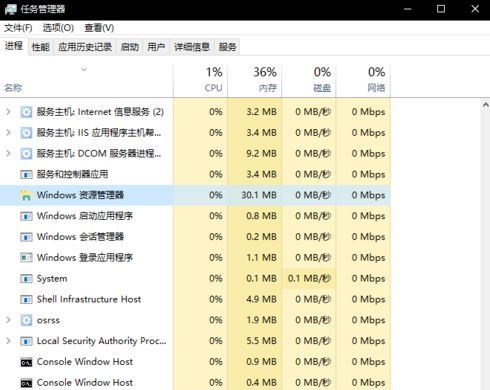Click the Local Security Authority process icon
Screen dimensions: 490x390
26,341
